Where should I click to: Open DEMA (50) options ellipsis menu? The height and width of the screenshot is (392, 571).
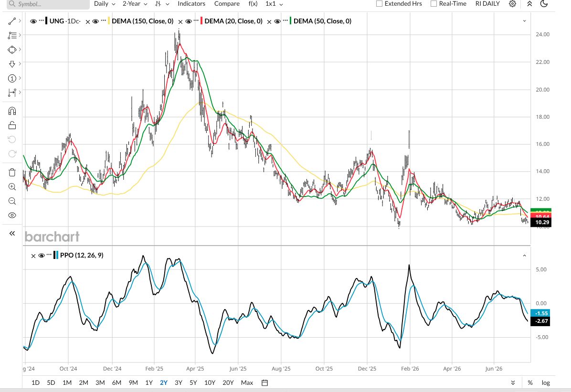[x=285, y=21]
